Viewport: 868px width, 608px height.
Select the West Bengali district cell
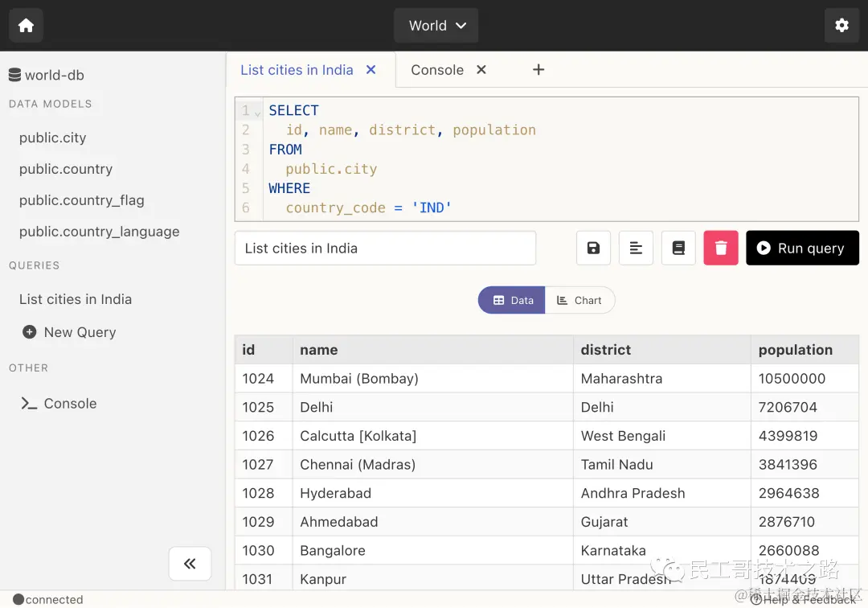(662, 437)
